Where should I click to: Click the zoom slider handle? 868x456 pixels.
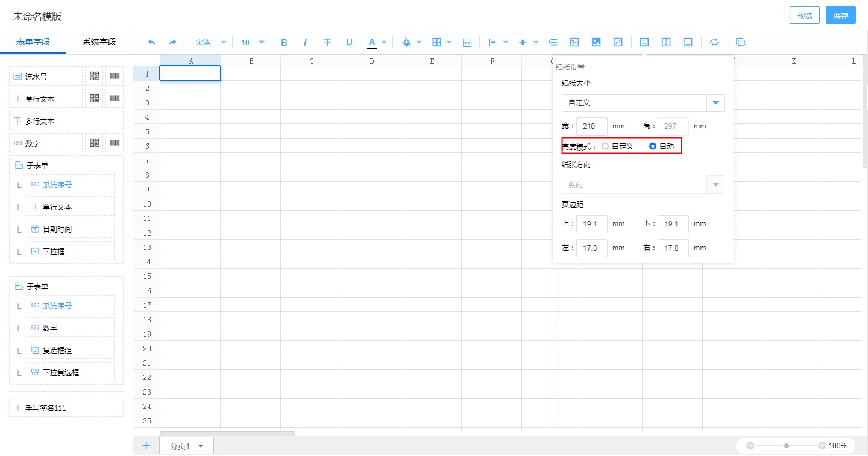(x=787, y=446)
